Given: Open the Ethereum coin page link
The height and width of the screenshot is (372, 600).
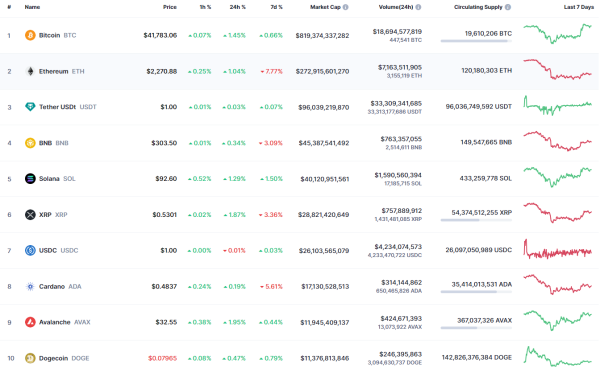Looking at the screenshot, I should (x=55, y=71).
